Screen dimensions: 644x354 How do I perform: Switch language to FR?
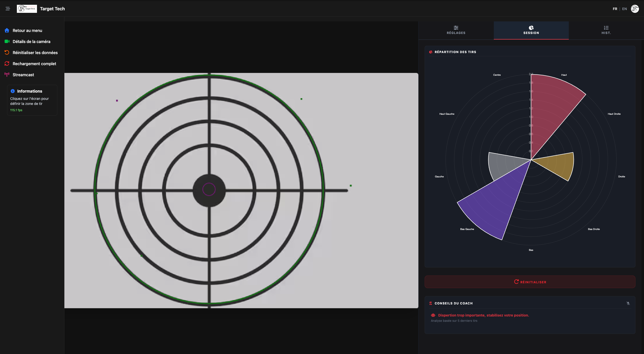[x=615, y=9]
